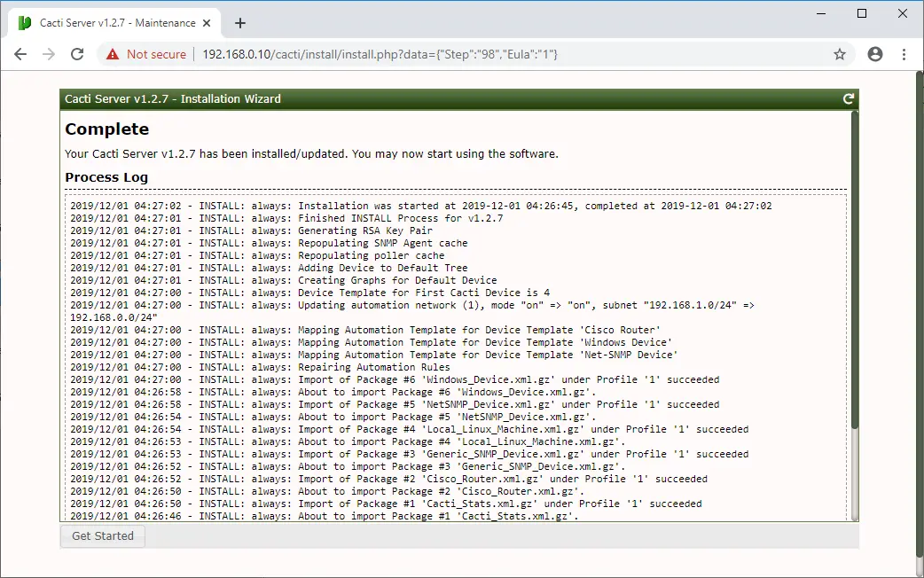Click the Import of Package #3 succeeded line
Image resolution: width=924 pixels, height=578 pixels.
(410, 454)
